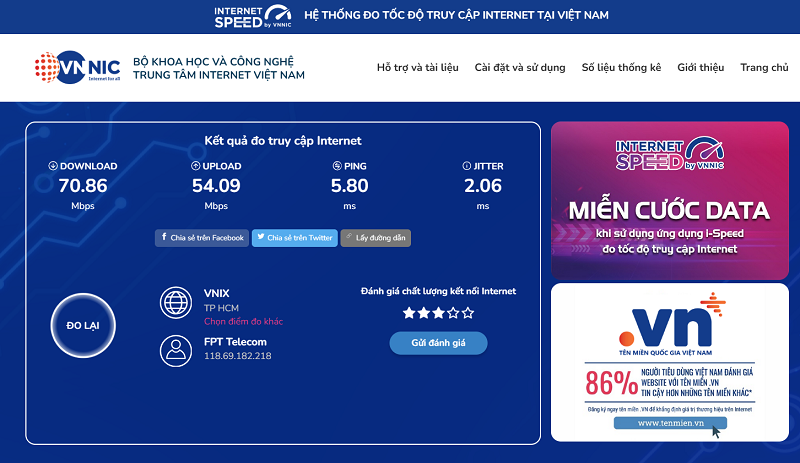
Task: Rate connection five stars
Action: [x=468, y=313]
